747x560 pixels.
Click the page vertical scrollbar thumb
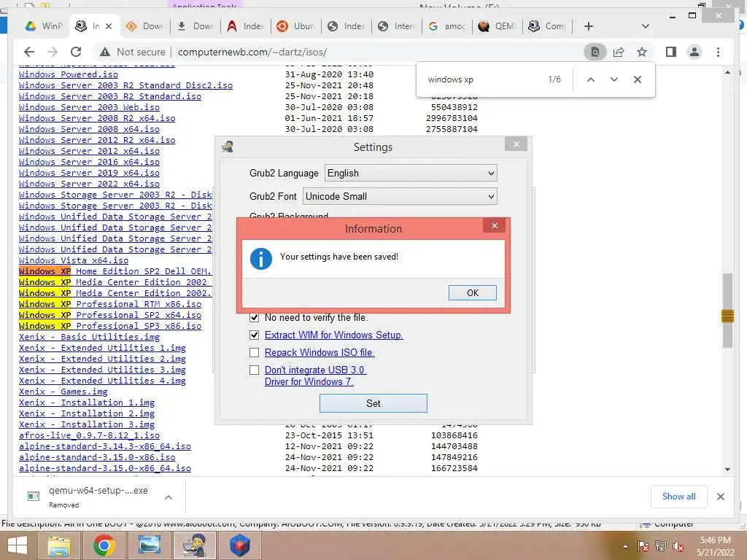[x=727, y=311]
